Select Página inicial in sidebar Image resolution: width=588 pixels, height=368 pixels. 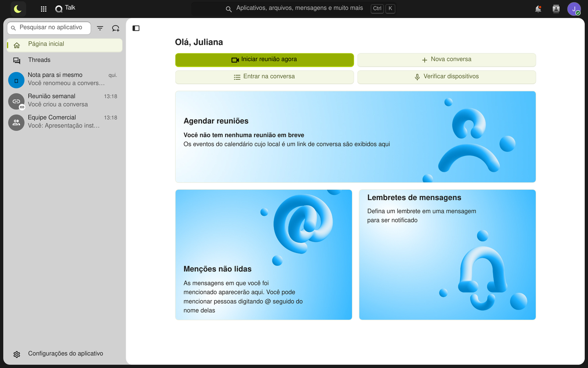(x=65, y=45)
